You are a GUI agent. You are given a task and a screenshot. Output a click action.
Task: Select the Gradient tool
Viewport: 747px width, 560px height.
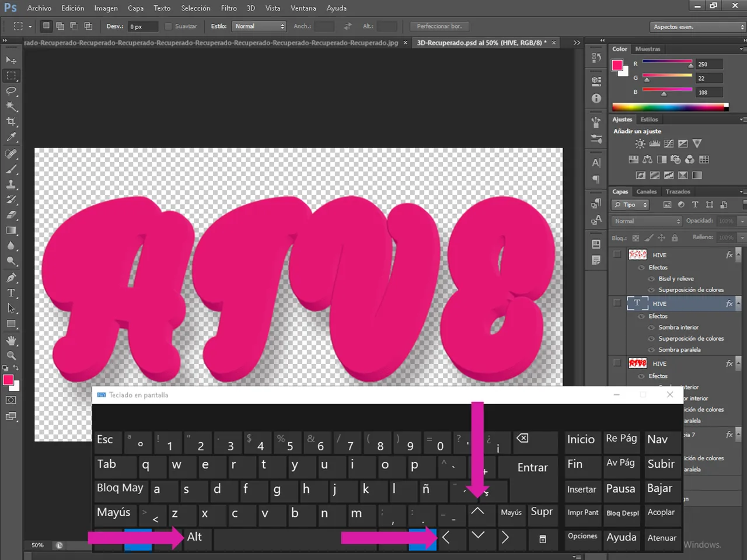pos(11,230)
